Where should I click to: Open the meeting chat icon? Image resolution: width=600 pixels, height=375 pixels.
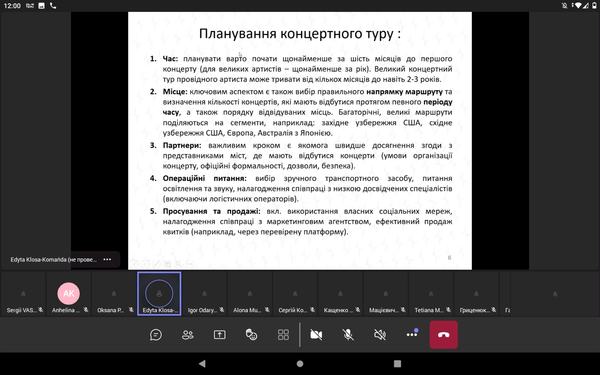[x=156, y=335]
